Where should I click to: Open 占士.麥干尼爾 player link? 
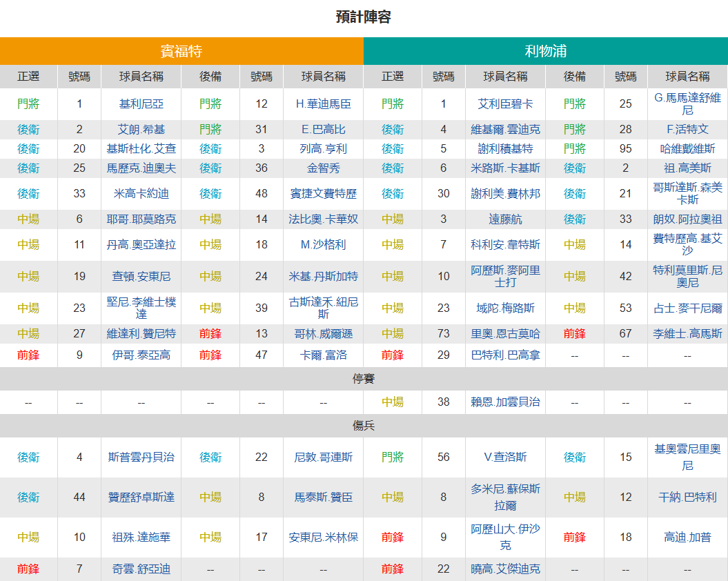click(x=687, y=308)
